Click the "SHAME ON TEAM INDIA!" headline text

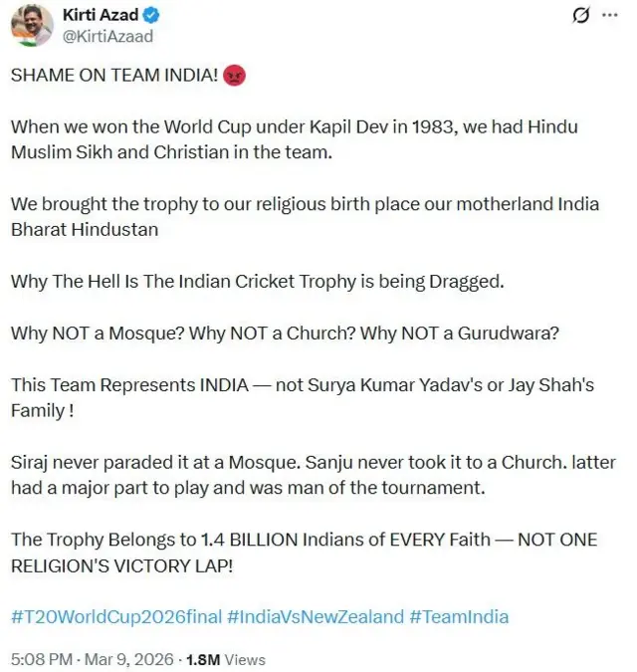[x=114, y=78]
